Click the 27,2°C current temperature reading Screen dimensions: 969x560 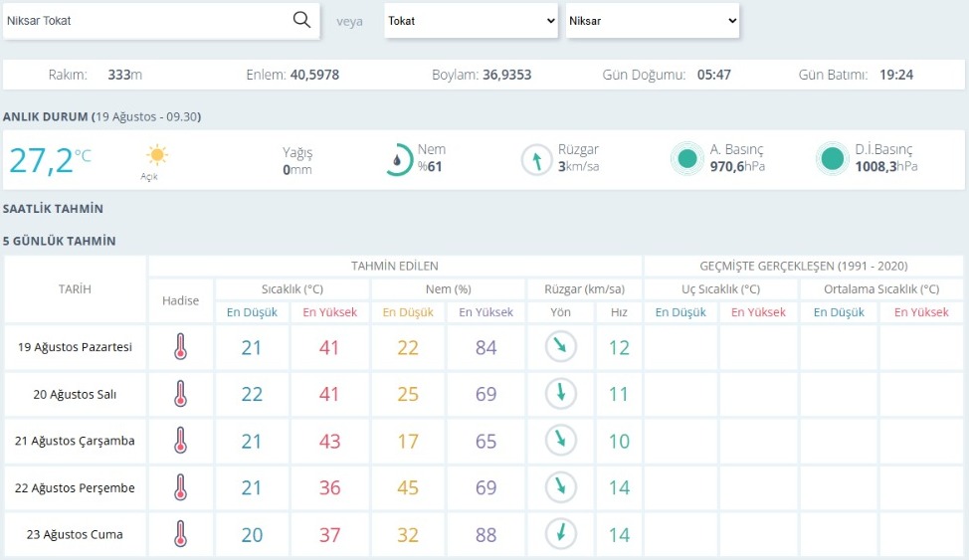click(50, 159)
